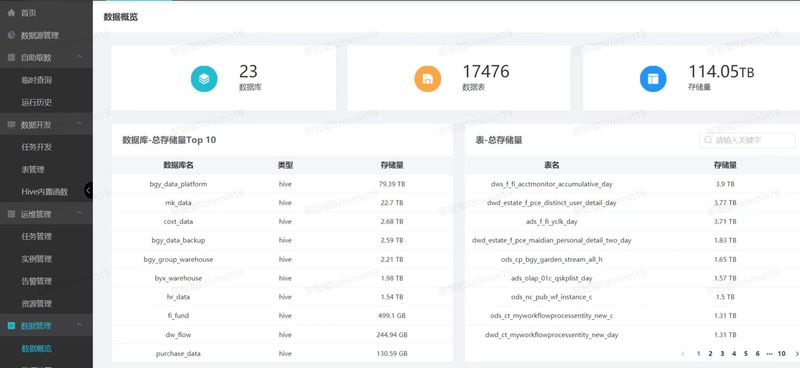Open the Hive内置函数 menu entry
This screenshot has height=368, width=800.
coord(46,191)
